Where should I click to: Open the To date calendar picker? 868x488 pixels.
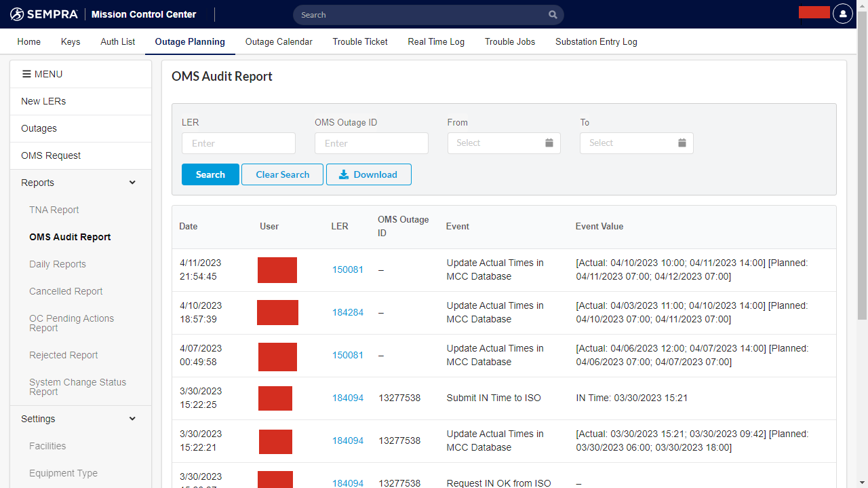682,143
